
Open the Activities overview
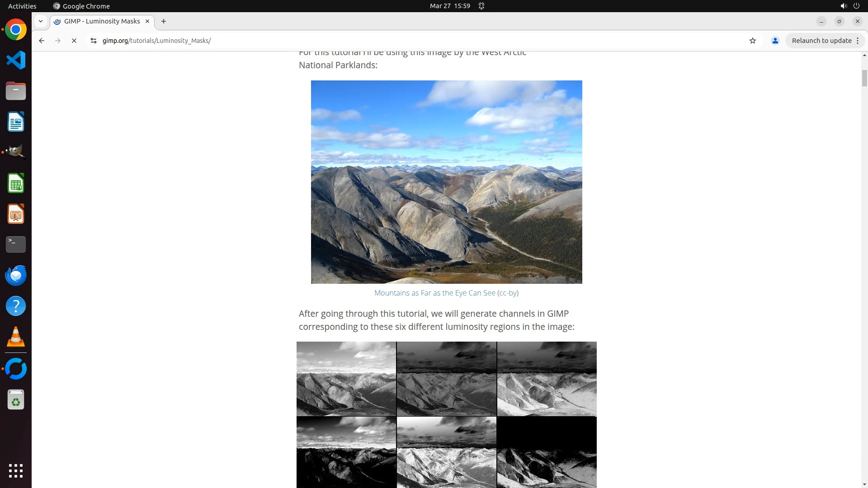coord(22,6)
